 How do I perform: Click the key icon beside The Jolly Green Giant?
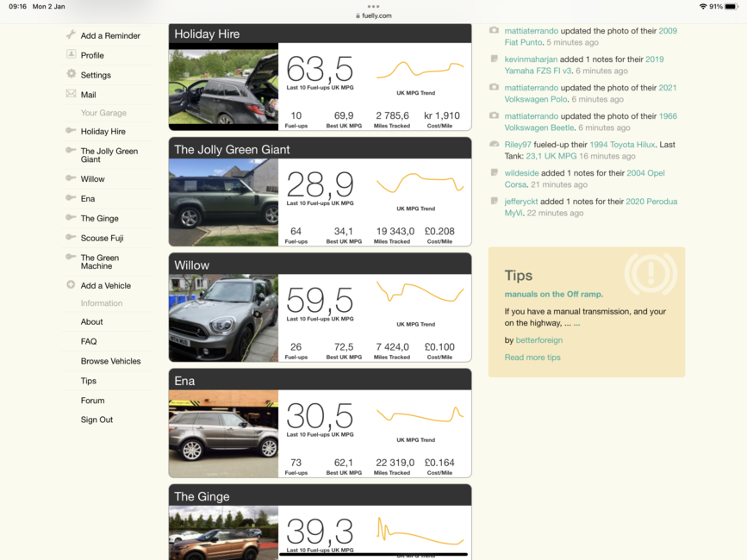click(71, 150)
